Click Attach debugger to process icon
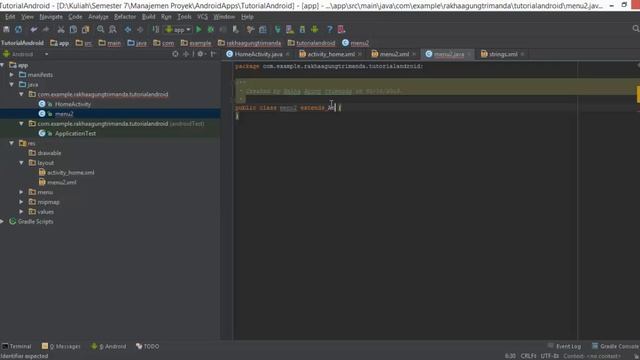The width and height of the screenshot is (640, 360). (236, 29)
